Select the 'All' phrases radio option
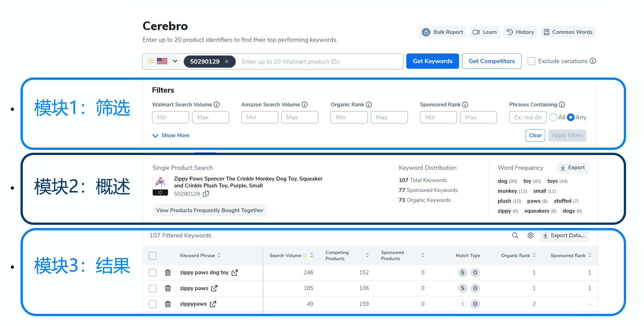The height and width of the screenshot is (326, 644). [553, 117]
